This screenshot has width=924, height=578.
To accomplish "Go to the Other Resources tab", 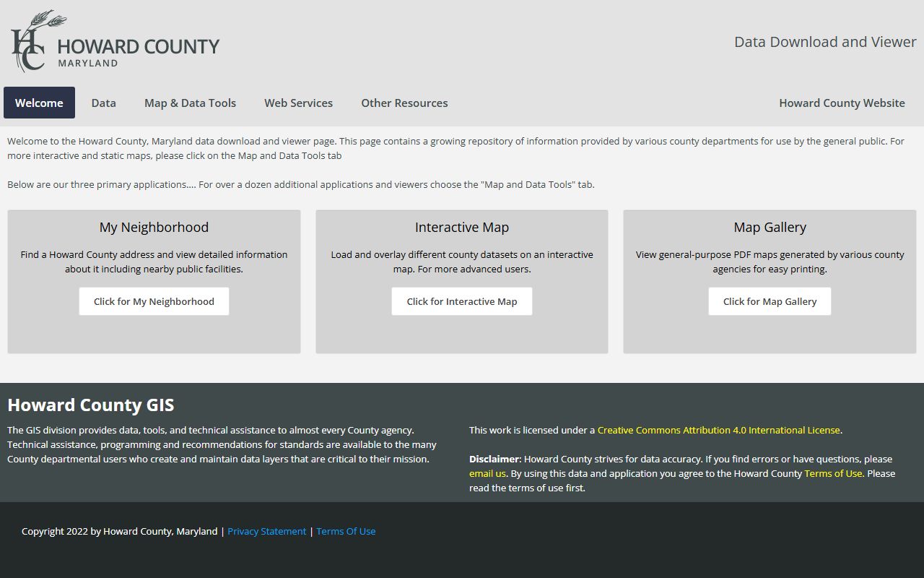I will click(404, 103).
